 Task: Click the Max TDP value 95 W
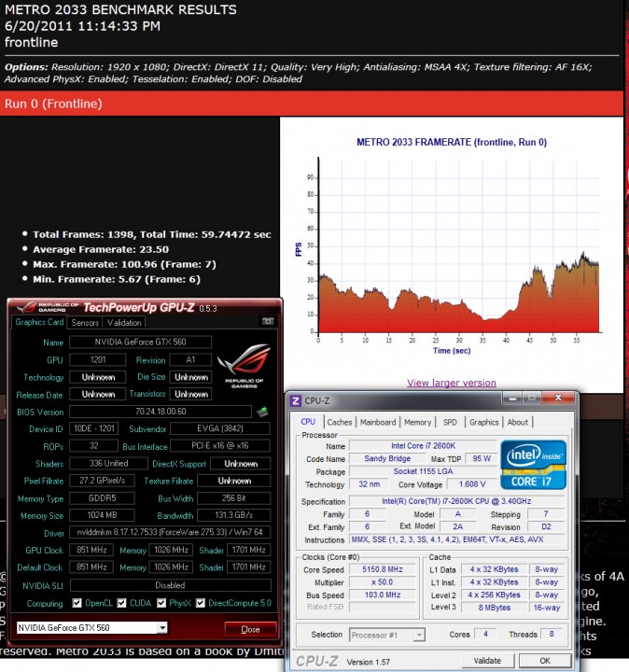(482, 458)
